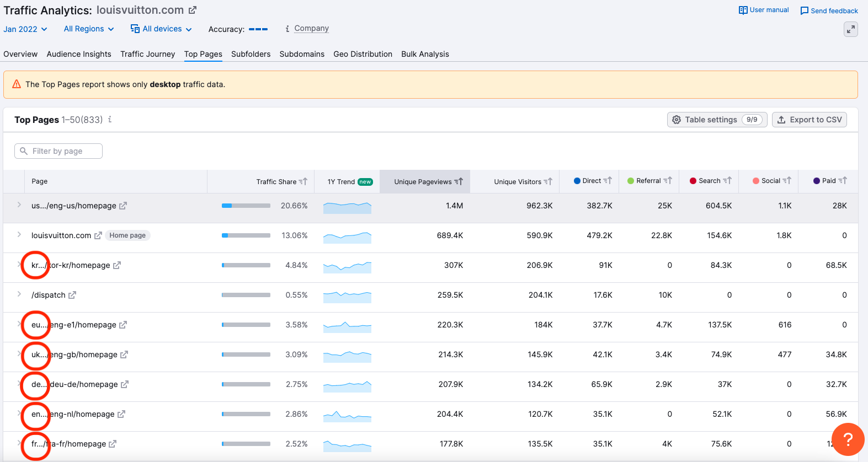Open the louisvuitton.com page link in table
Viewport: 868px width, 462px height.
[x=61, y=235]
